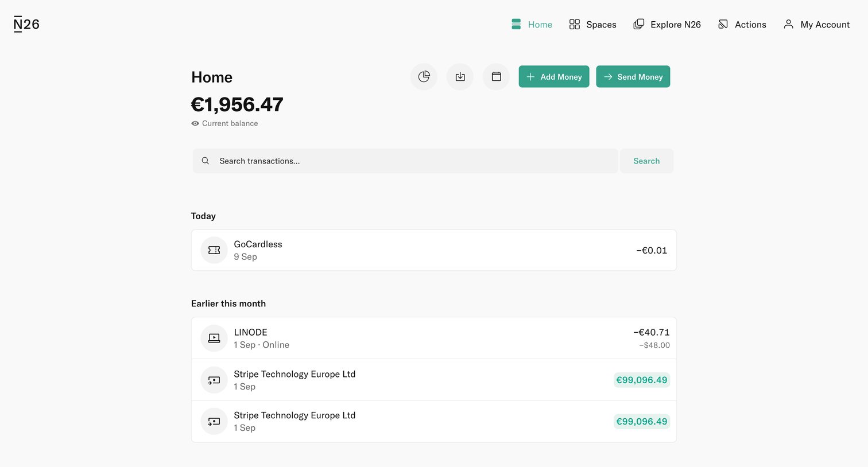Click the magnifier icon in search bar
The image size is (868, 467).
[206, 161]
